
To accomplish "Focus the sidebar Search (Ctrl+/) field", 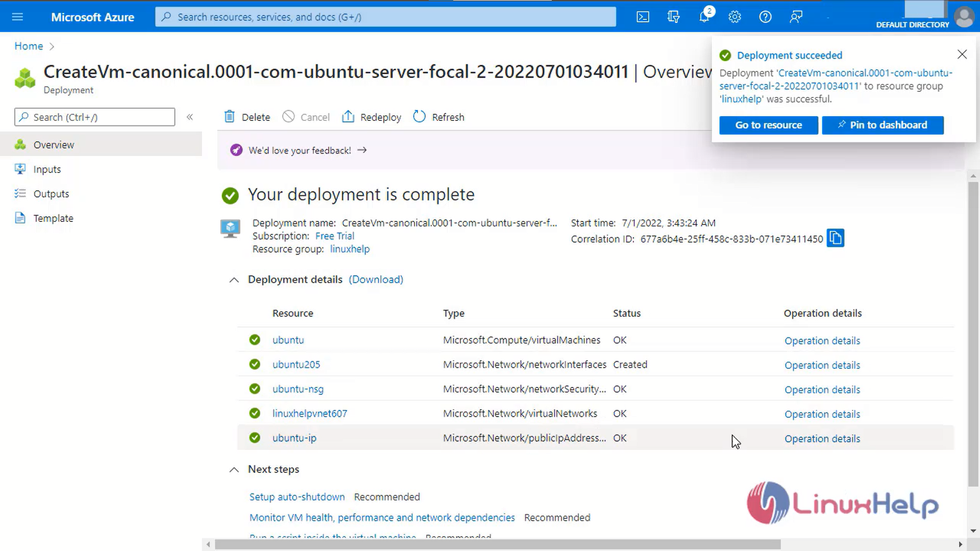I will (94, 117).
